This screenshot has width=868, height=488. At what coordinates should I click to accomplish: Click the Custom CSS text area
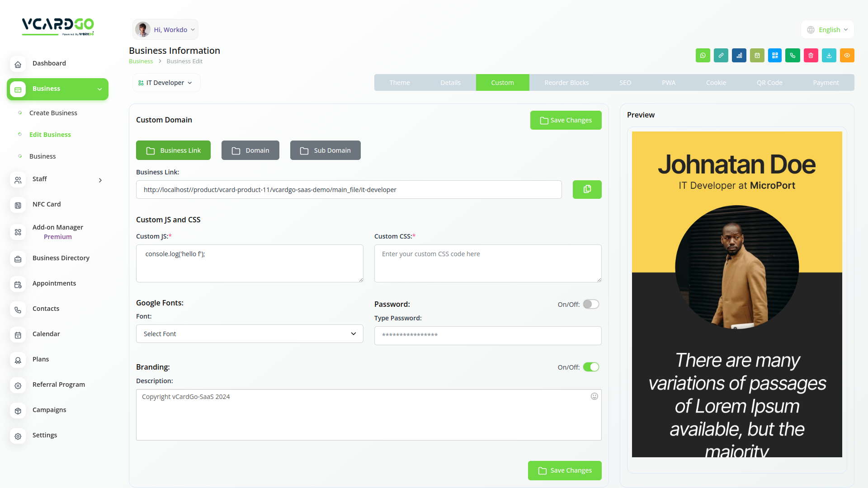coord(487,263)
